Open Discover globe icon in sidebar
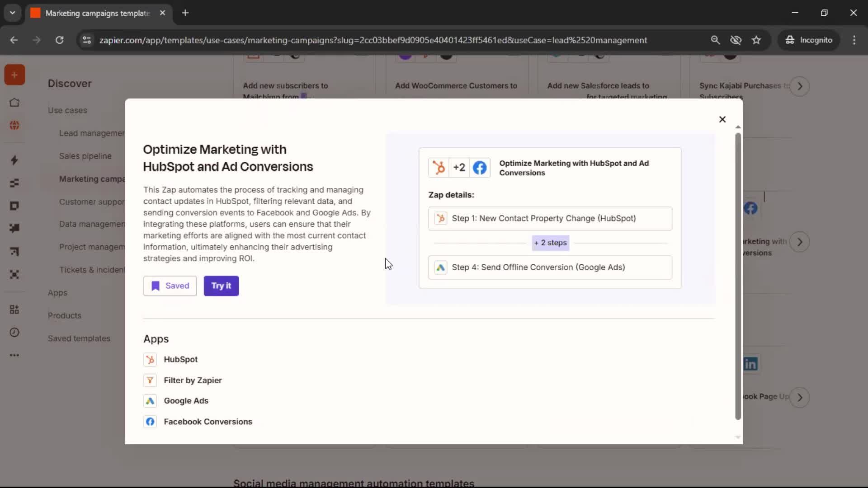This screenshot has height=488, width=868. click(14, 125)
